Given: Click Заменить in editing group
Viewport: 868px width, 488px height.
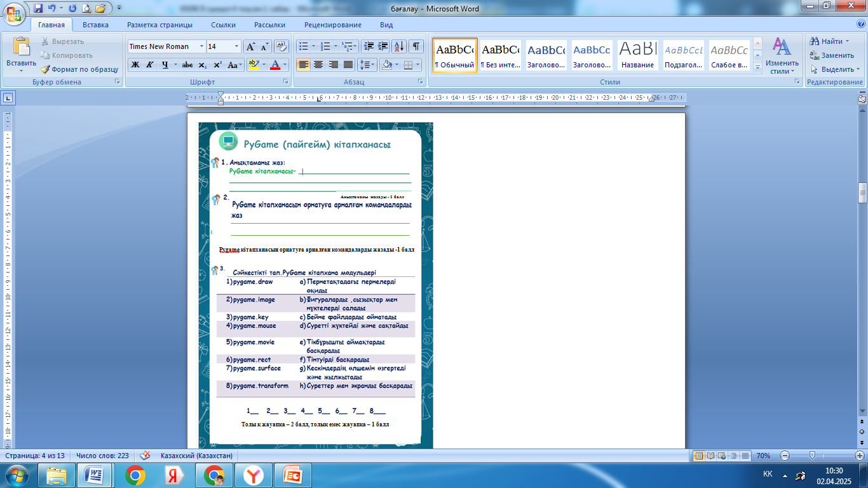Looking at the screenshot, I should pyautogui.click(x=832, y=55).
